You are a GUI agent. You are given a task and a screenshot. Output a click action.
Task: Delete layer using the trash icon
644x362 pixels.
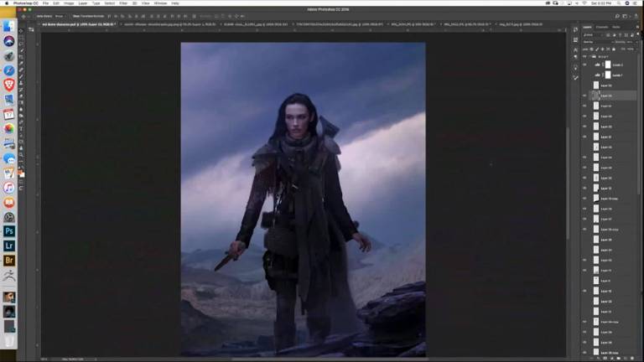pos(632,359)
